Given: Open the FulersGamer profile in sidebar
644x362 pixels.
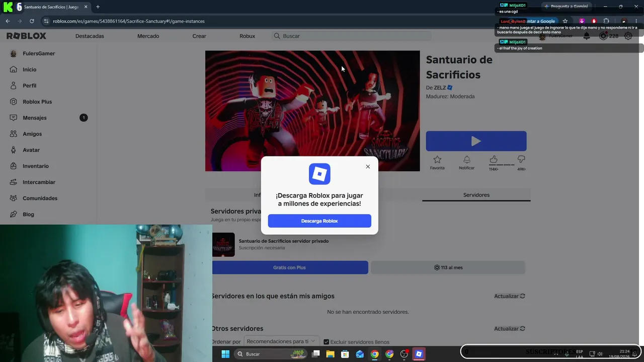Looking at the screenshot, I should tap(33, 53).
